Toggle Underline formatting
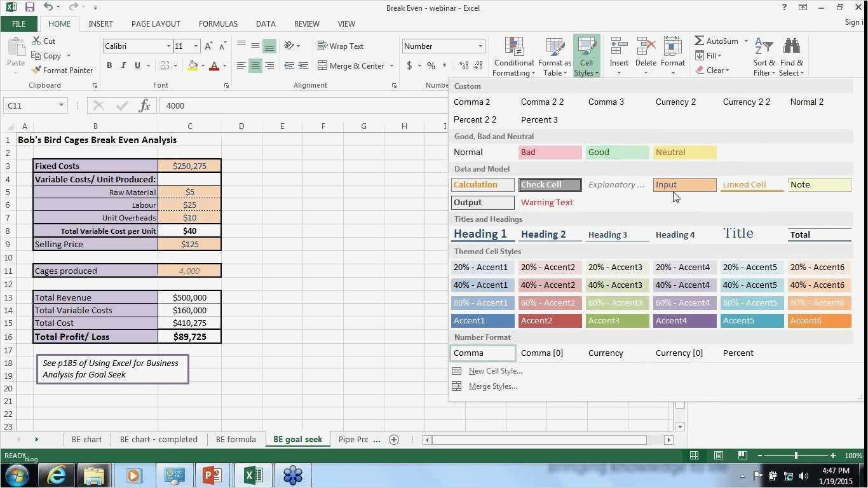The width and height of the screenshot is (868, 488). pos(137,65)
